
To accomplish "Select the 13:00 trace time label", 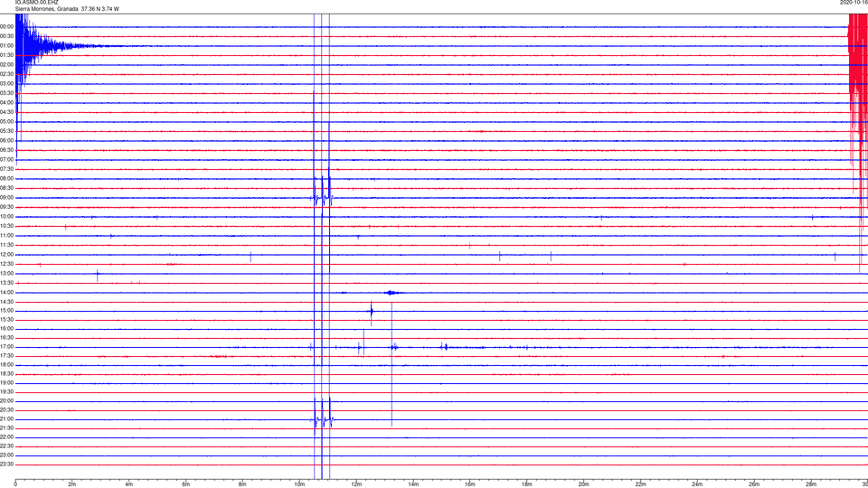I will pyautogui.click(x=7, y=274).
